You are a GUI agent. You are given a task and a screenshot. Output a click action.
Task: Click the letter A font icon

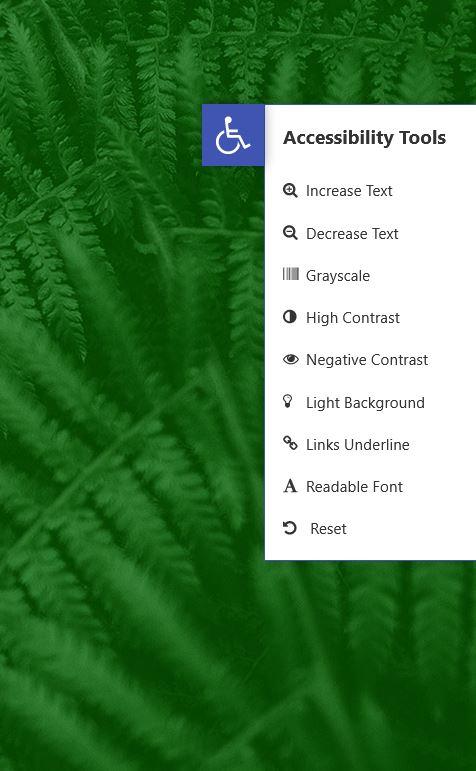point(290,486)
